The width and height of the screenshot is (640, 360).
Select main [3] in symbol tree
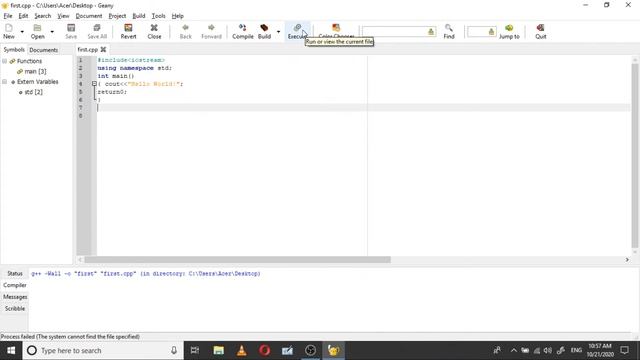36,71
